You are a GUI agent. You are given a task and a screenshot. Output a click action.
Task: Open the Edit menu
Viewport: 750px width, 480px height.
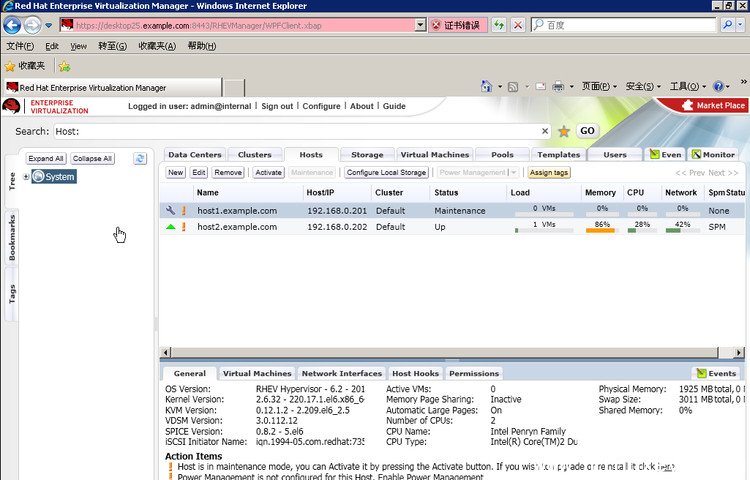tap(52, 46)
